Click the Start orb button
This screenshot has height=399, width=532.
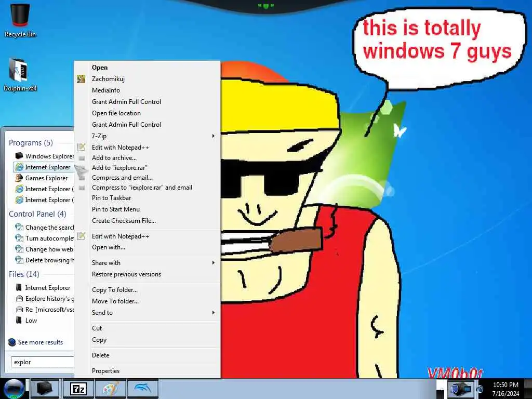[14, 389]
